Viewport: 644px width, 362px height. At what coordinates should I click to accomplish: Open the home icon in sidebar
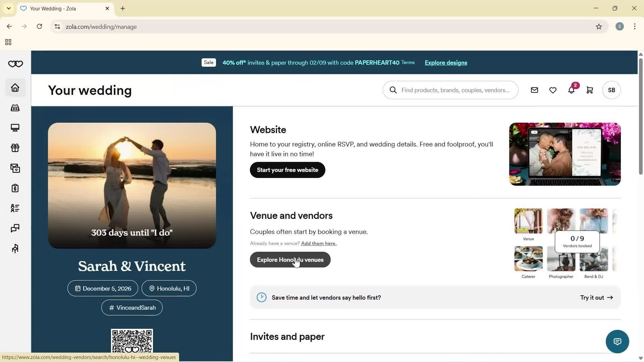point(15,88)
